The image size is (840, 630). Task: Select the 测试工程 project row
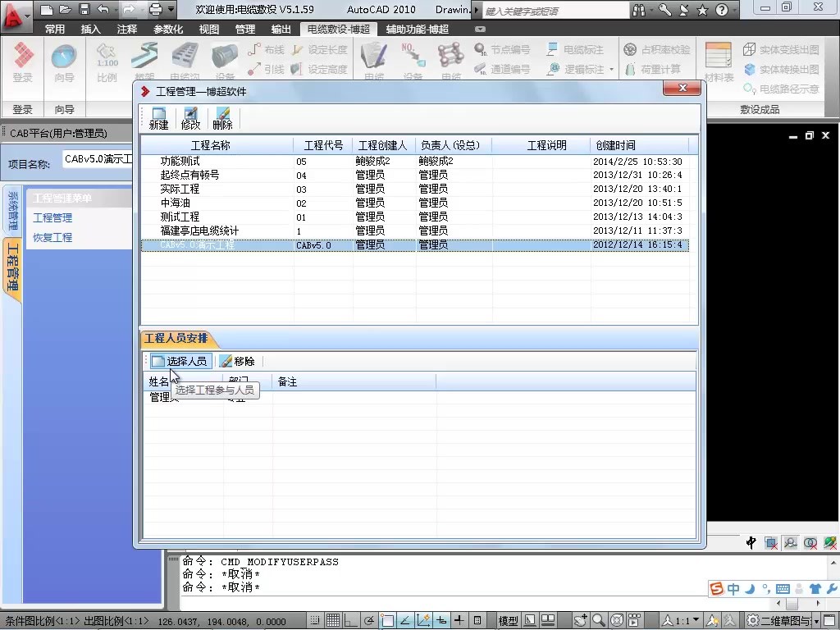pos(415,217)
